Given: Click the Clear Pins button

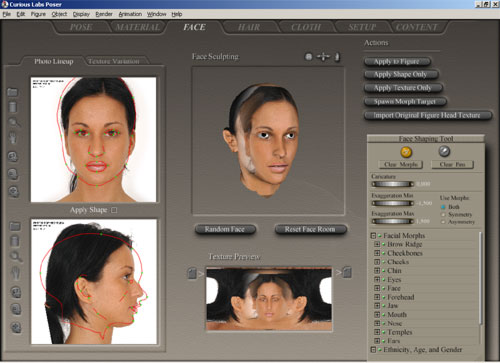Looking at the screenshot, I should coord(452,164).
